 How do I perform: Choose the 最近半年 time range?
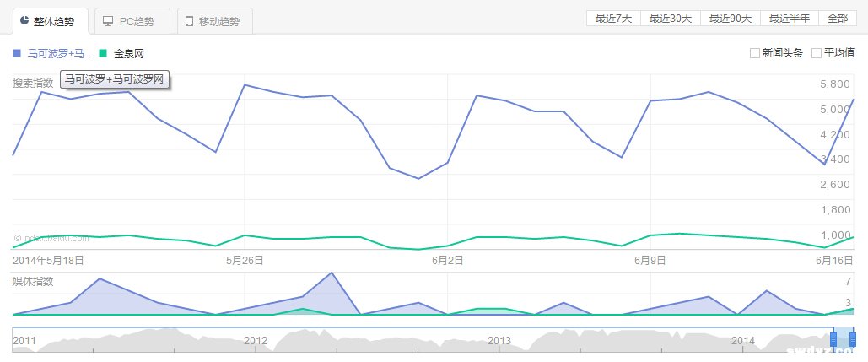790,19
